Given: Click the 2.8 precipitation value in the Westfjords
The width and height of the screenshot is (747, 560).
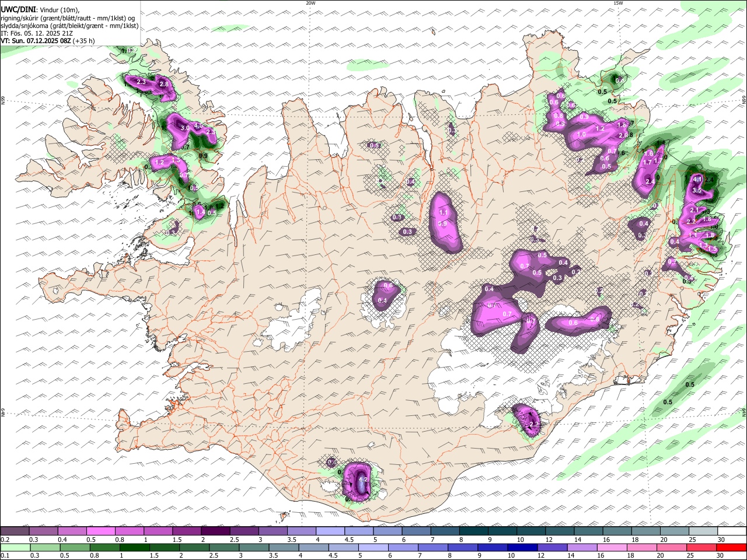Looking at the screenshot, I should [164, 85].
